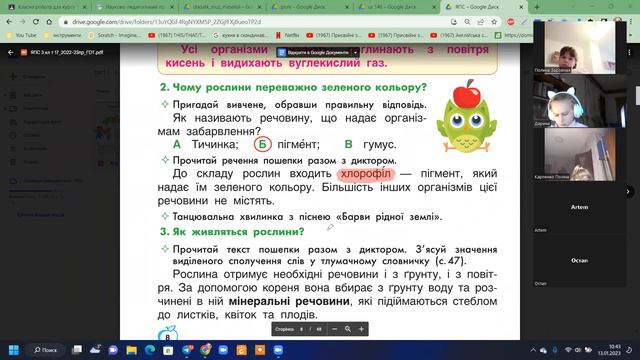Select the third participant video thumbnail
Viewport: 640px width, 360px height.
[579, 154]
